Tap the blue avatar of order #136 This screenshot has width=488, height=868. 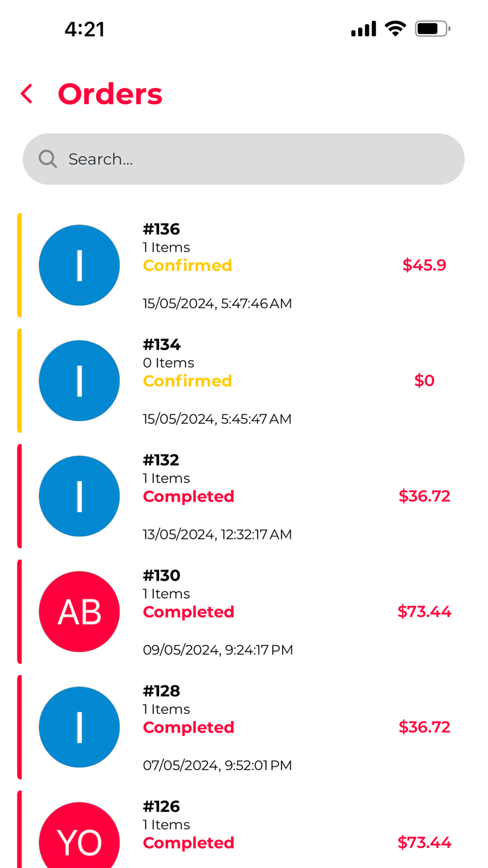click(x=79, y=265)
